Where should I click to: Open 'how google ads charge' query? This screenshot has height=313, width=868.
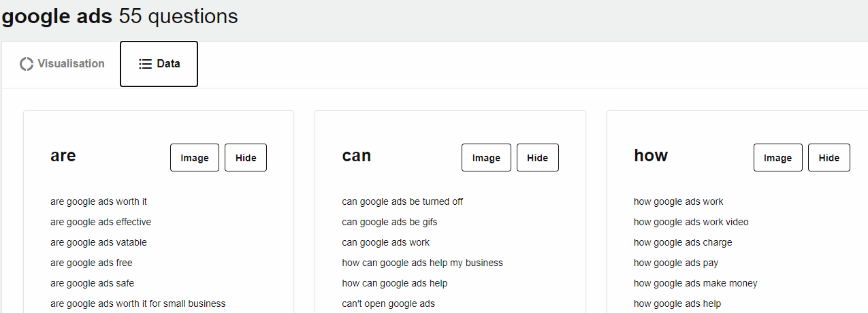click(683, 242)
